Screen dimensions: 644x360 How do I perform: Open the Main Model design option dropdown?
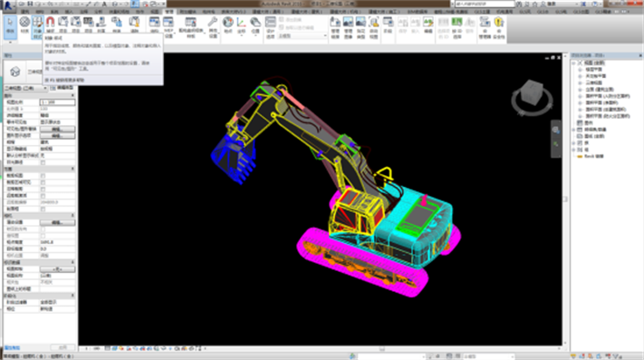click(x=303, y=36)
